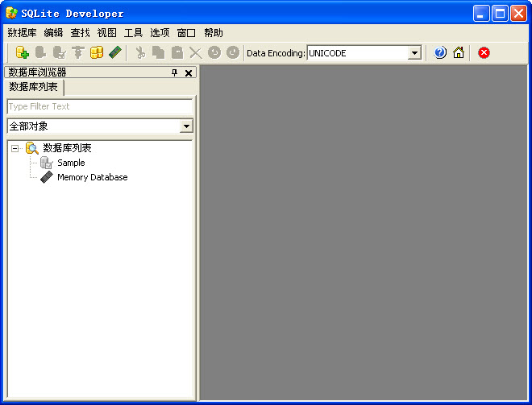Click the yellow database grid toolbar icon

(x=97, y=52)
